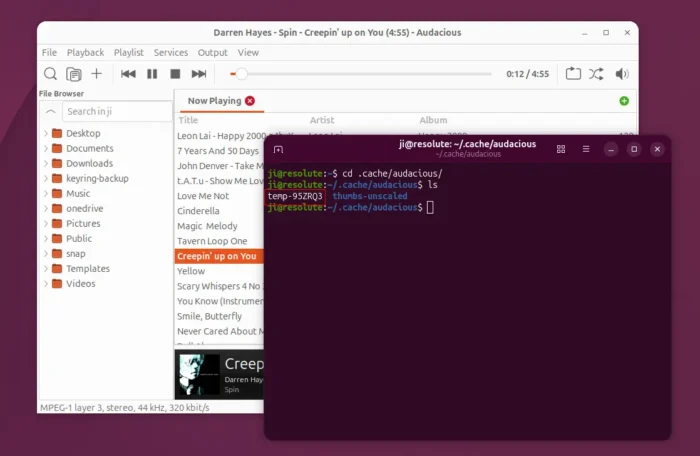Maximize the terminal window
The height and width of the screenshot is (456, 700).
[634, 149]
